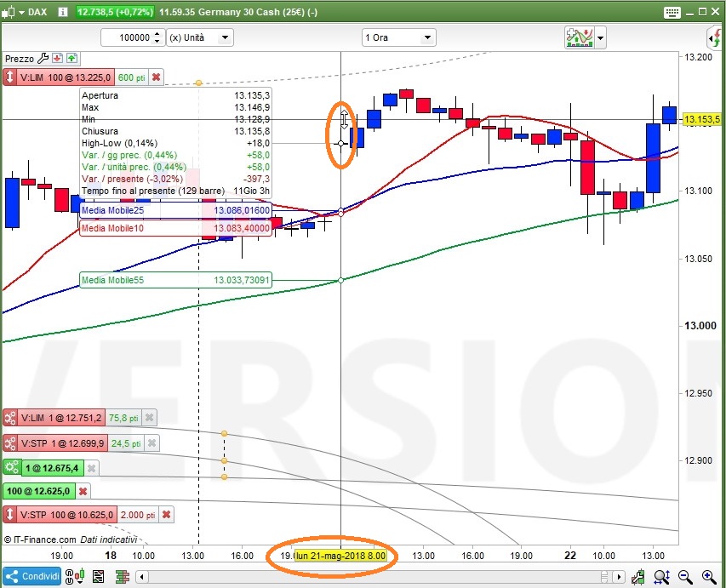Image resolution: width=726 pixels, height=588 pixels.
Task: Open gears icon of V:STP 1 @ 12.699,9
Action: tap(9, 443)
